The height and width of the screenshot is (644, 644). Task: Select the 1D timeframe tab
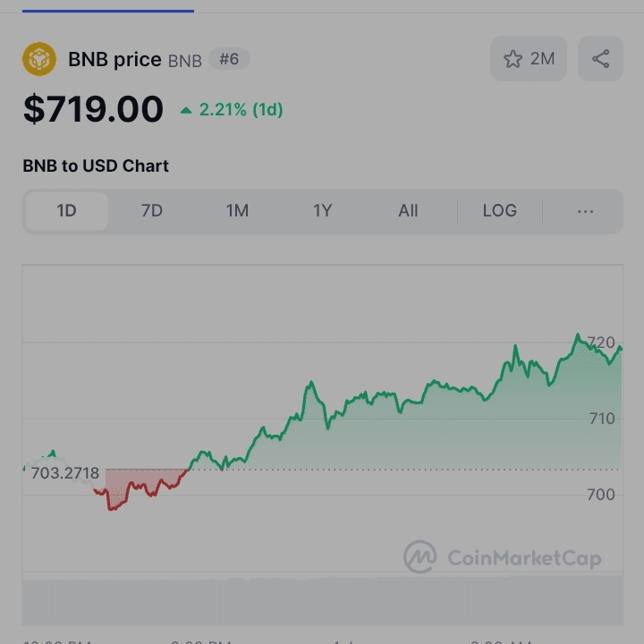[x=66, y=211]
